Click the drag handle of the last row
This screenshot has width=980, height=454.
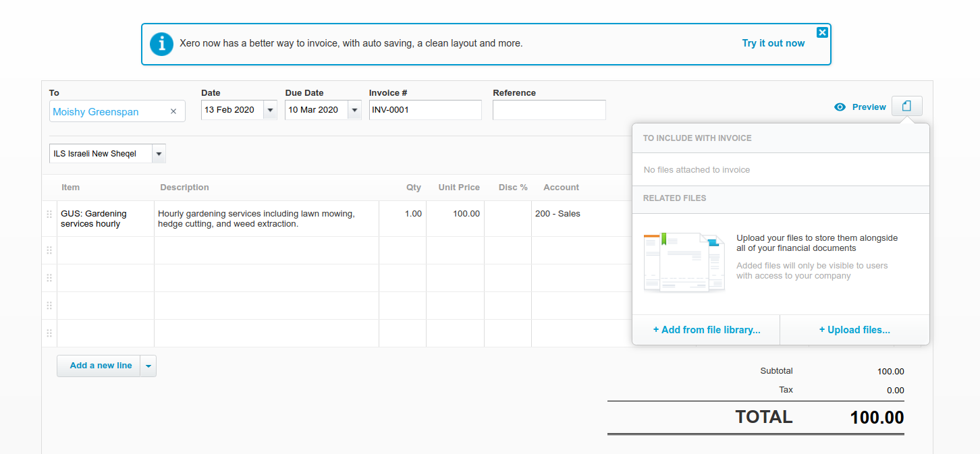pyautogui.click(x=49, y=333)
